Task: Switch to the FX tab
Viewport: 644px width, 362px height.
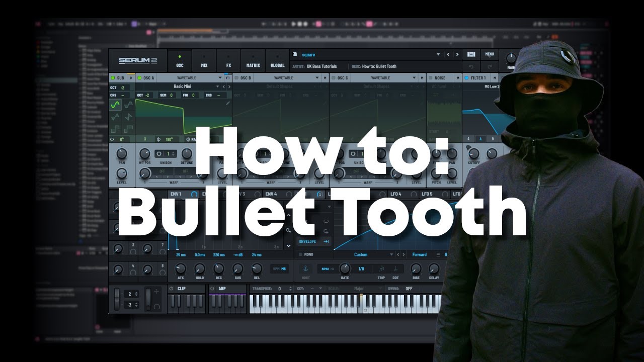Action: [x=228, y=60]
